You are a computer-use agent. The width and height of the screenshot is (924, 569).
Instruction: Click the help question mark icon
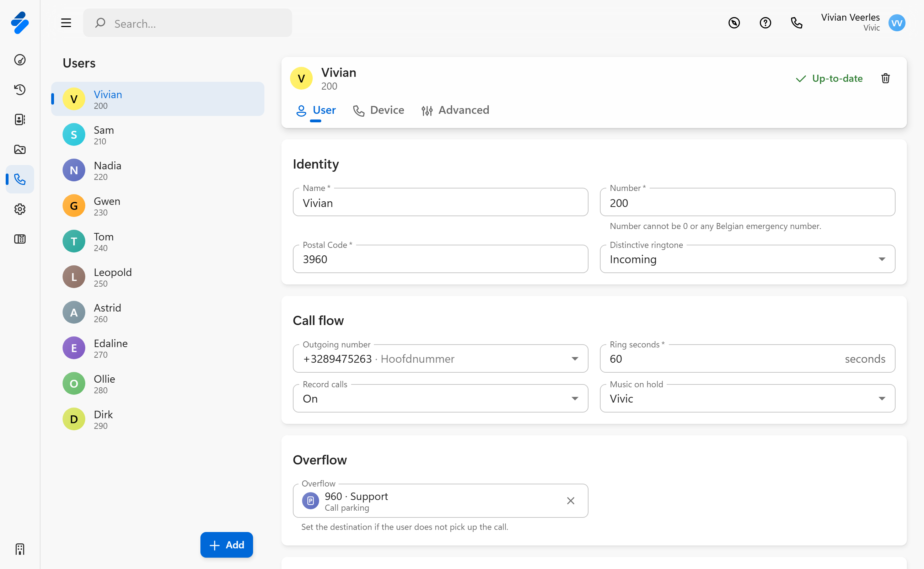click(765, 23)
